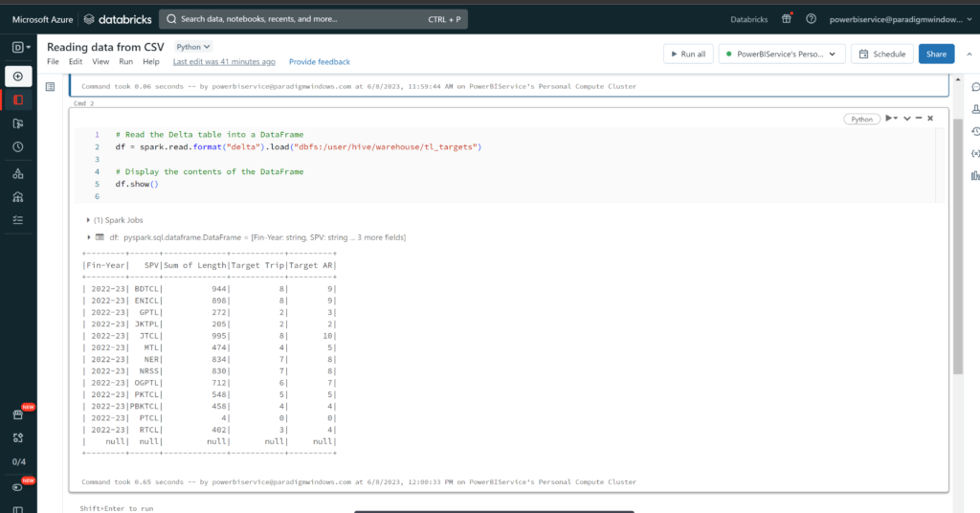Click the notebook title Reading data from CSV
This screenshot has width=980, height=513.
pos(105,47)
